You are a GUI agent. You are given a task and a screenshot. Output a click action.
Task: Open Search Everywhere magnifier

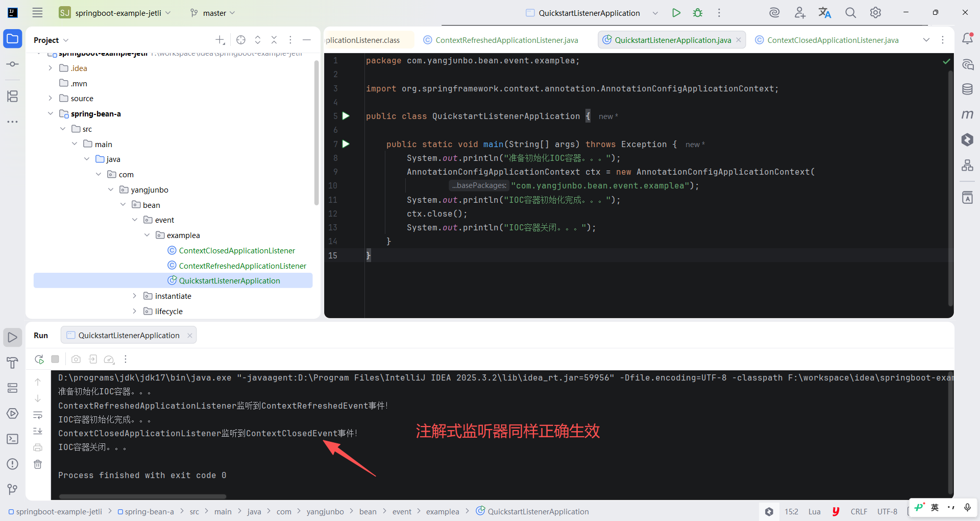click(850, 13)
